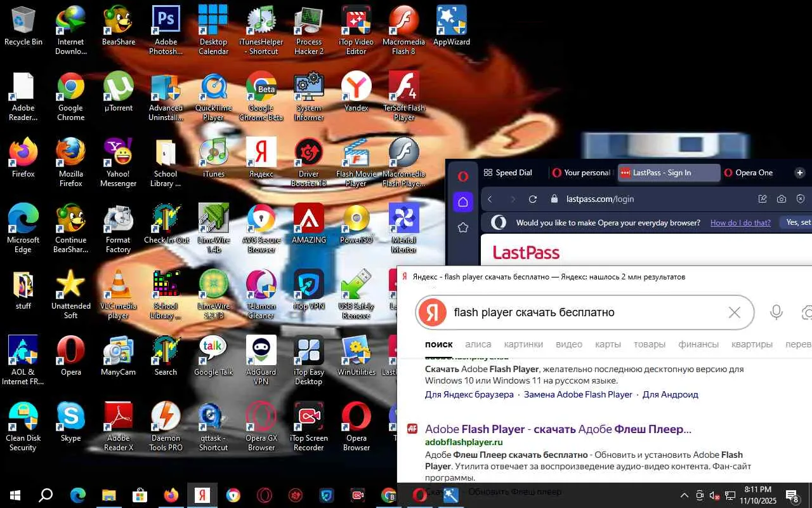Open the Recycle Bin desktop icon

23,27
